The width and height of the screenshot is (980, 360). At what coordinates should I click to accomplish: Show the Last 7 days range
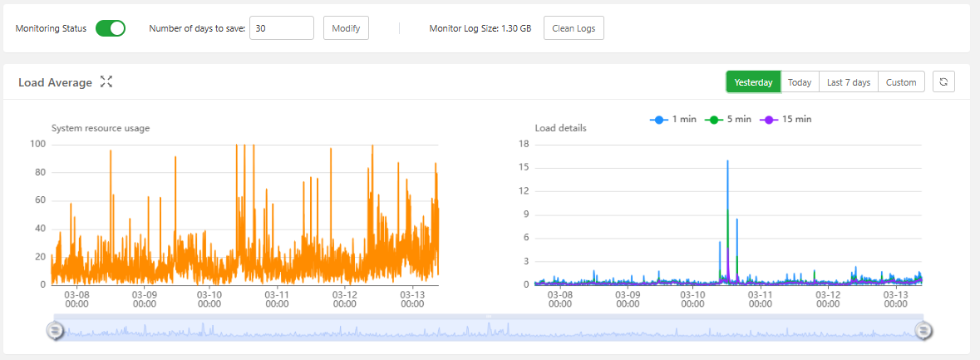(x=848, y=81)
